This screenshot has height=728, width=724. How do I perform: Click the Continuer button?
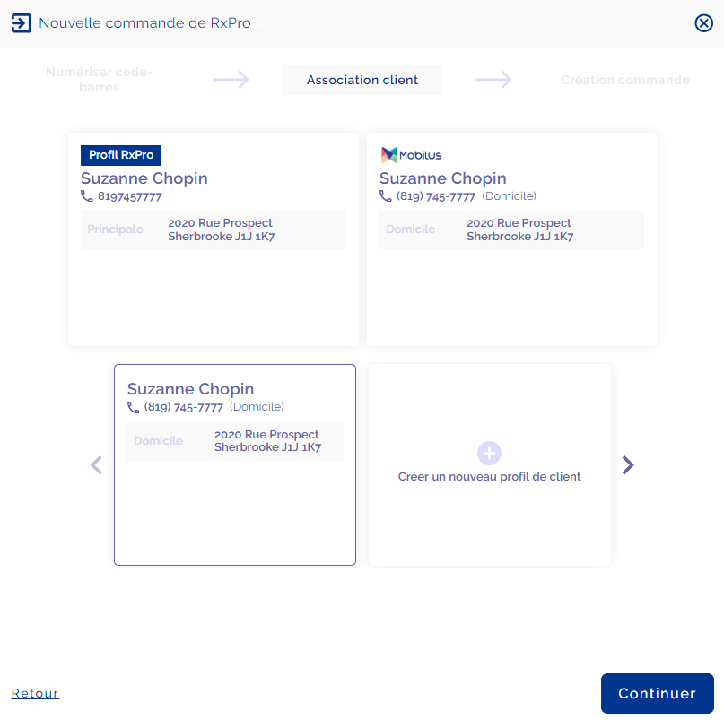point(657,693)
